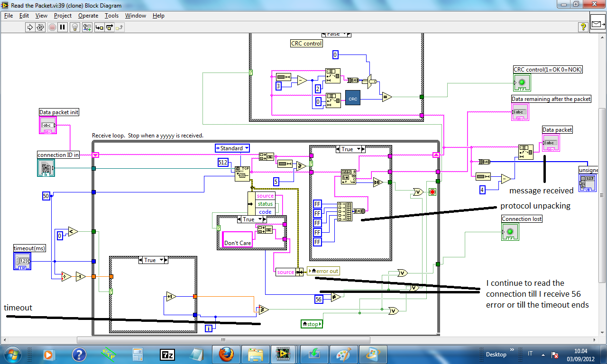Open Firefox from the taskbar

[227, 354]
